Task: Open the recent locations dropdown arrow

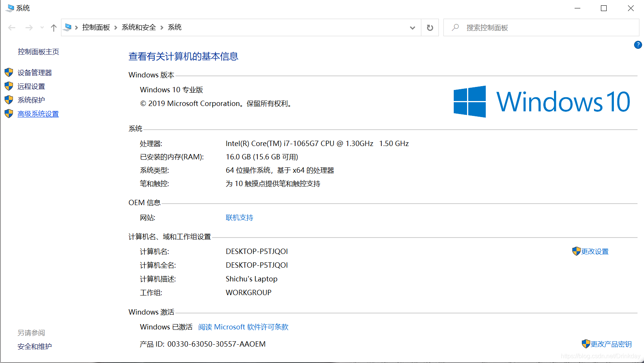Action: (42, 27)
